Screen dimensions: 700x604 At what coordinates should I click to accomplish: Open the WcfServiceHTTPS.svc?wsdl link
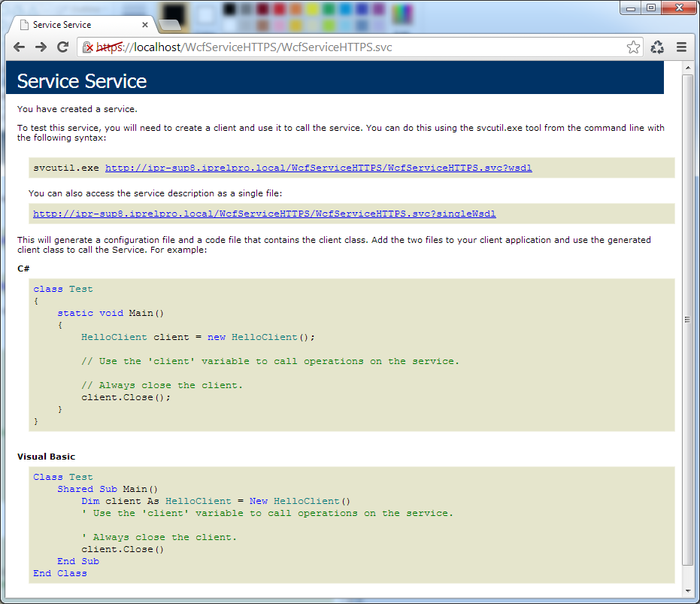click(x=318, y=168)
